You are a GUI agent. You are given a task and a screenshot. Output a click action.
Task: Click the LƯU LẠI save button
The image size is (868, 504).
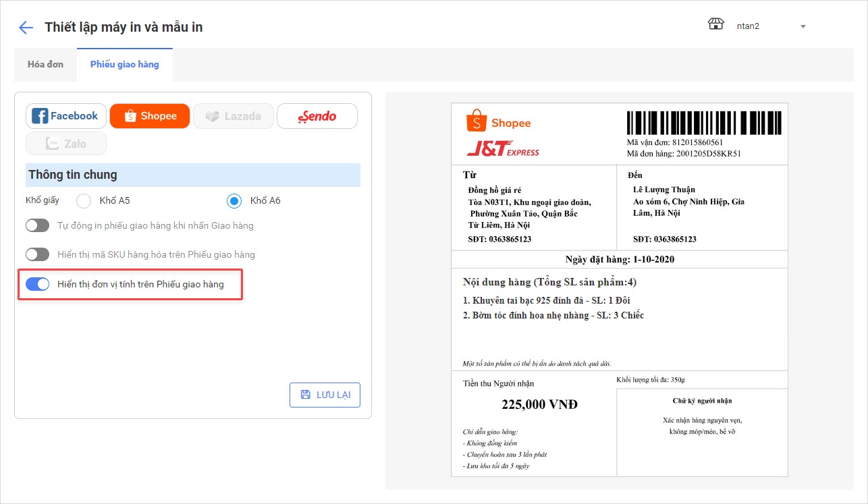pyautogui.click(x=325, y=395)
